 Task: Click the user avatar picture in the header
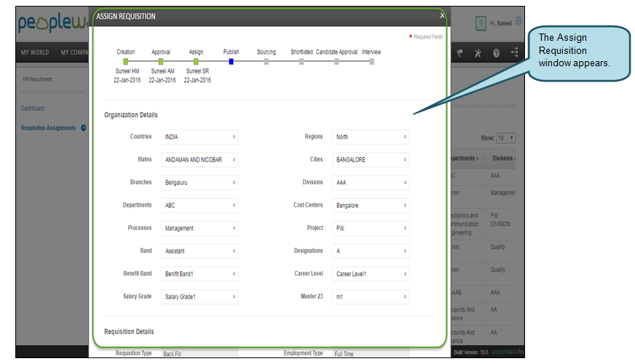coord(481,23)
